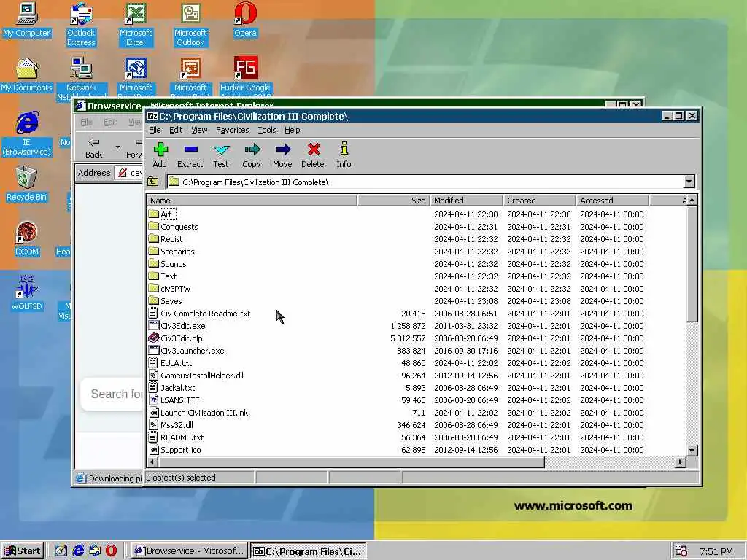Open the Edit menu in 7-Zip
This screenshot has height=560, width=747.
tap(176, 130)
